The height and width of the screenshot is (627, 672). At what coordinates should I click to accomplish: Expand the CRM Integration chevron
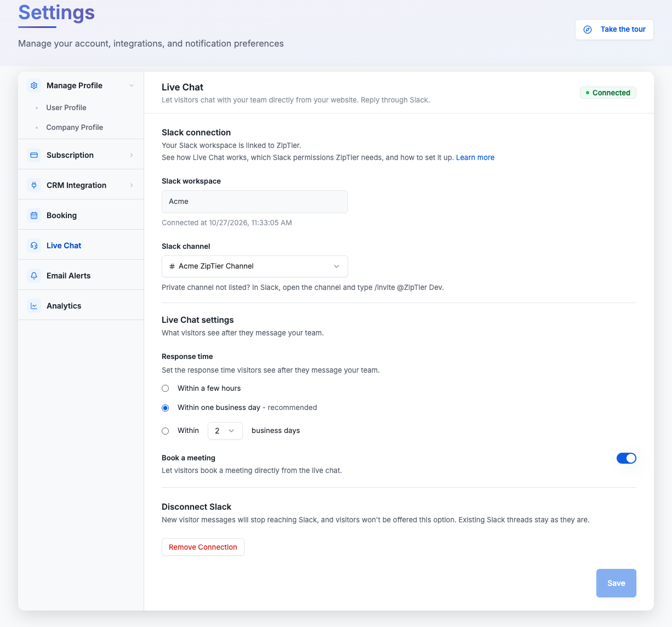pyautogui.click(x=132, y=185)
